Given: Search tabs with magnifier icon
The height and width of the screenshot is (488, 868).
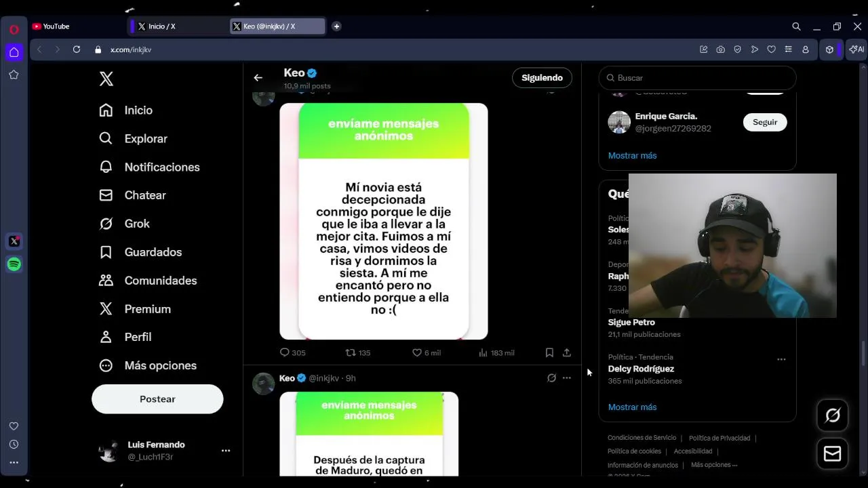Looking at the screenshot, I should [x=796, y=26].
